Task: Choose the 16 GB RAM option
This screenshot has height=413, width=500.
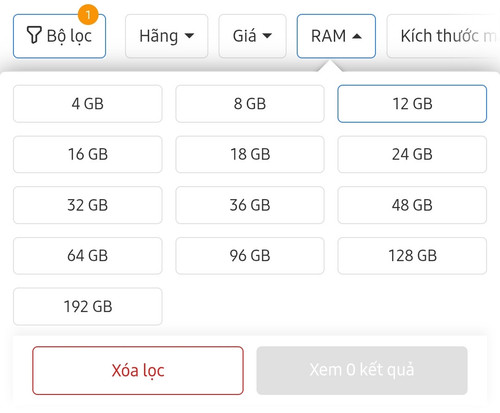Action: (x=88, y=154)
